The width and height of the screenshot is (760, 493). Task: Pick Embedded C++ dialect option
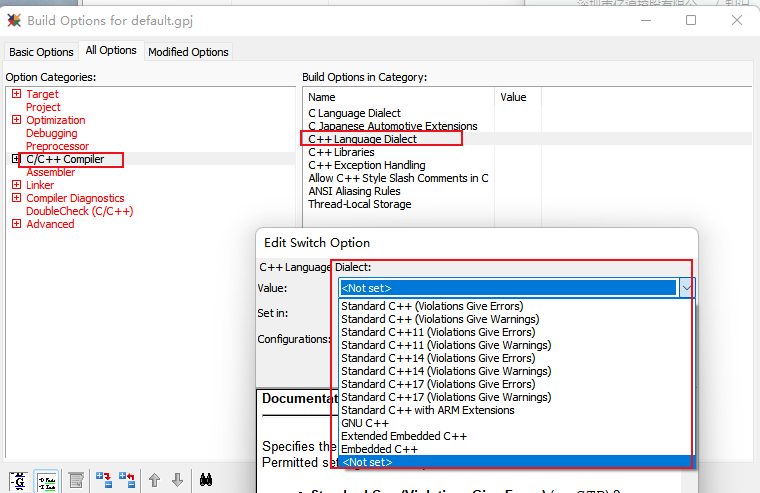[381, 449]
